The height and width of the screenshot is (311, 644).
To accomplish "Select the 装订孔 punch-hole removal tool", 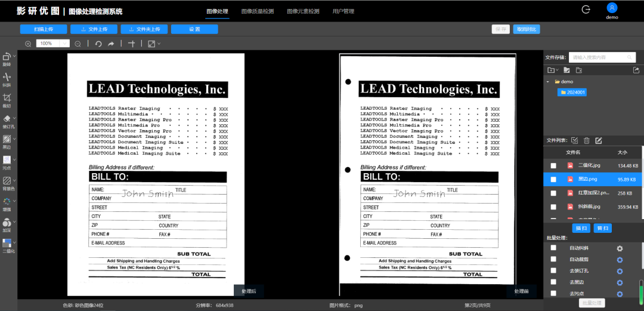I will pyautogui.click(x=7, y=118).
